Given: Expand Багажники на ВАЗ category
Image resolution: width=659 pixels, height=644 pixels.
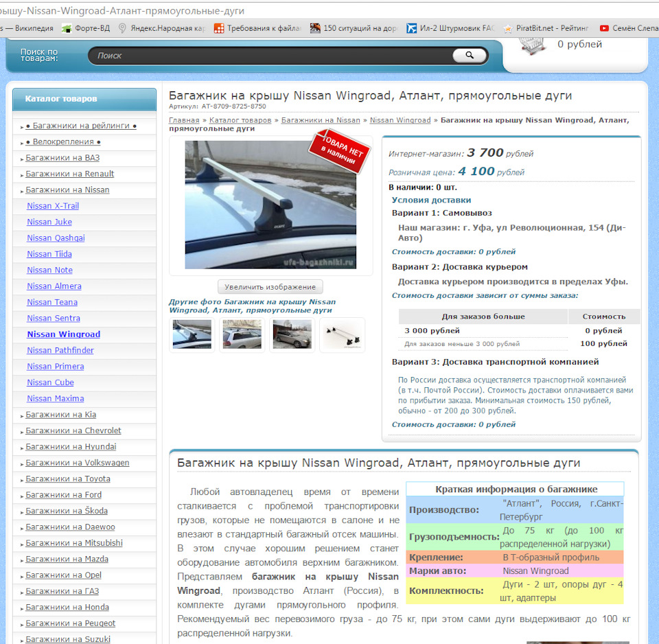Looking at the screenshot, I should pyautogui.click(x=62, y=158).
